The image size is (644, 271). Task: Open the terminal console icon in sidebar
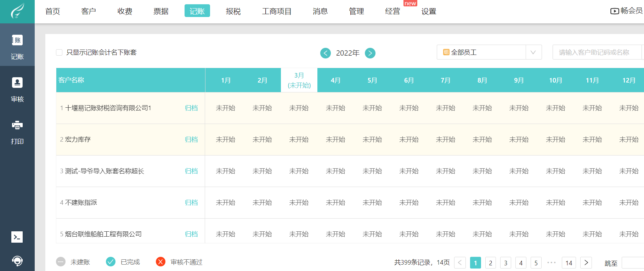pos(17,237)
